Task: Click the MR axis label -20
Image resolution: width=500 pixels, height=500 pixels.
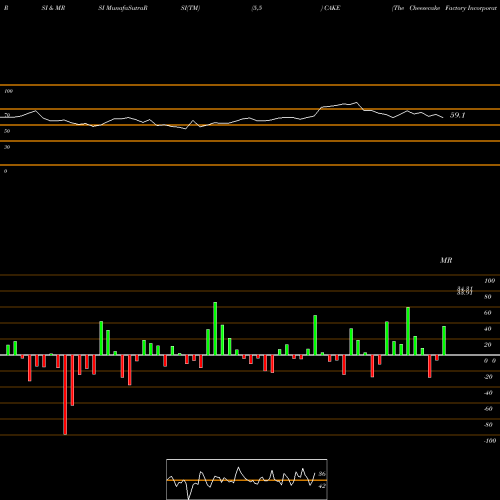Action: pyautogui.click(x=488, y=377)
